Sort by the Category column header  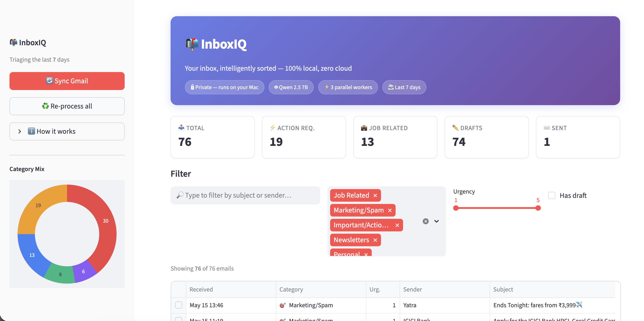point(321,289)
